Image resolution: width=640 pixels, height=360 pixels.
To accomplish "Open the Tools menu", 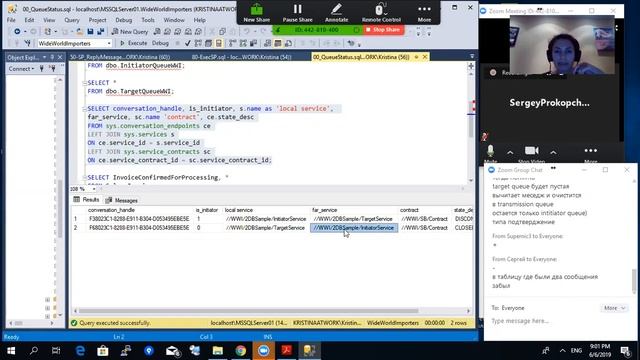I will [148, 20].
